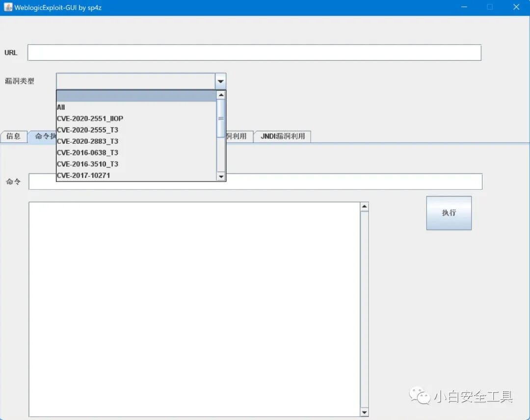Viewport: 530px width, 420px height.
Task: Minimize the WeblogicExploit-GUI window
Action: [464, 7]
